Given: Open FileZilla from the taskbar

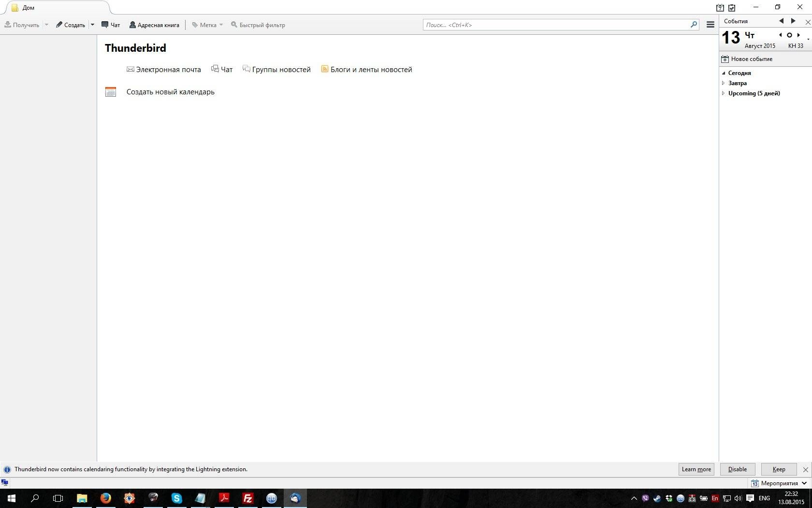Looking at the screenshot, I should click(247, 498).
